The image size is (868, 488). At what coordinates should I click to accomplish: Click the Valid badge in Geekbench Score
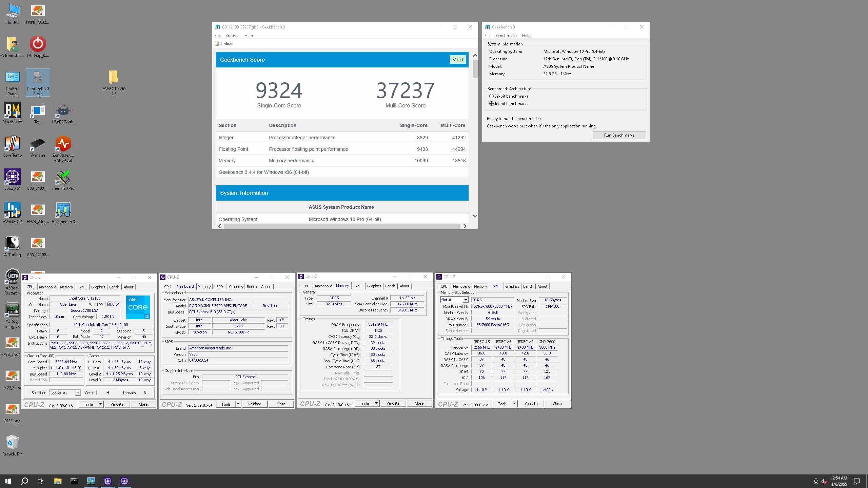(x=458, y=60)
